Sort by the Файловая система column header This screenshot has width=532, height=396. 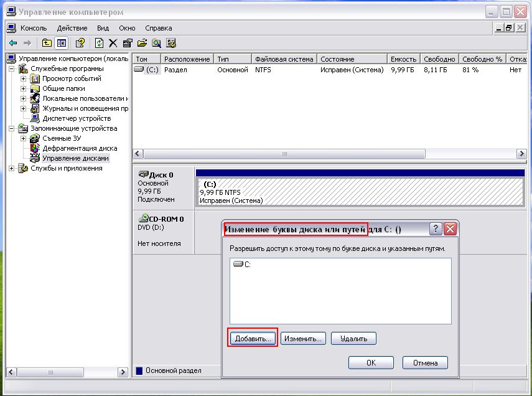click(284, 59)
